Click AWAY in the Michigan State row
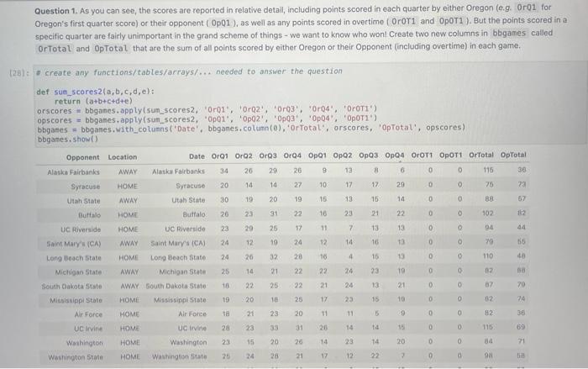This screenshot has height=369, width=588. pyautogui.click(x=129, y=271)
